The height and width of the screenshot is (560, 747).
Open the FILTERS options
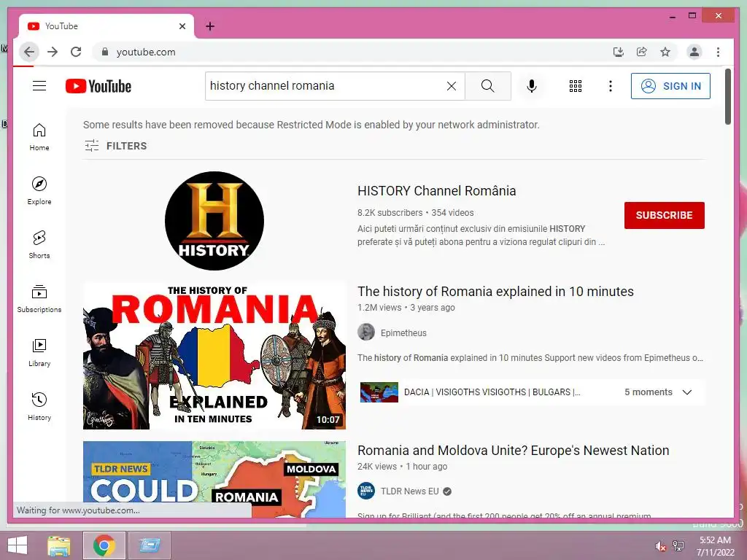pos(116,146)
